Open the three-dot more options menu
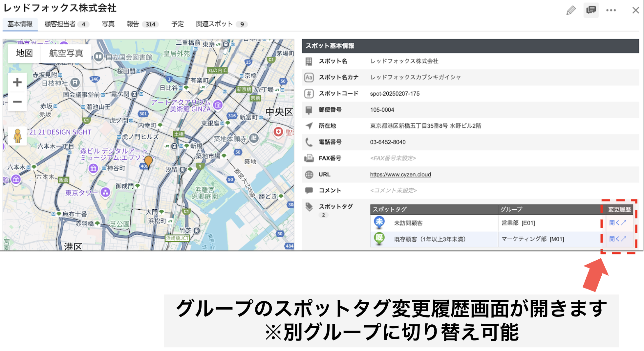Image resolution: width=644 pixels, height=351 pixels. [611, 10]
